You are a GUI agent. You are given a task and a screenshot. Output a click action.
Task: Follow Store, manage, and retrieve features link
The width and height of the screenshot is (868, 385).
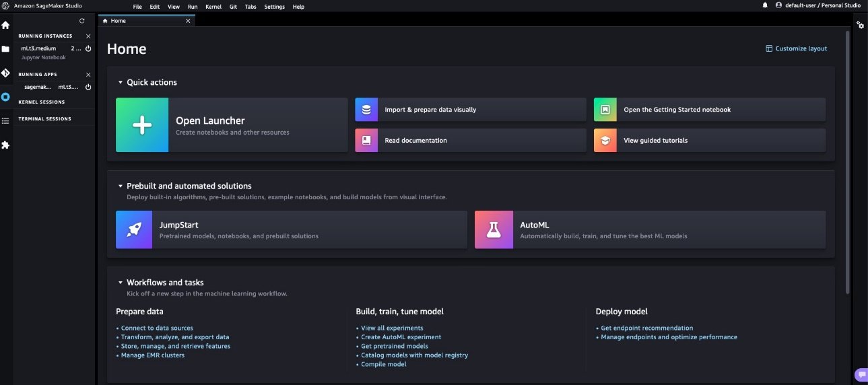pyautogui.click(x=176, y=346)
